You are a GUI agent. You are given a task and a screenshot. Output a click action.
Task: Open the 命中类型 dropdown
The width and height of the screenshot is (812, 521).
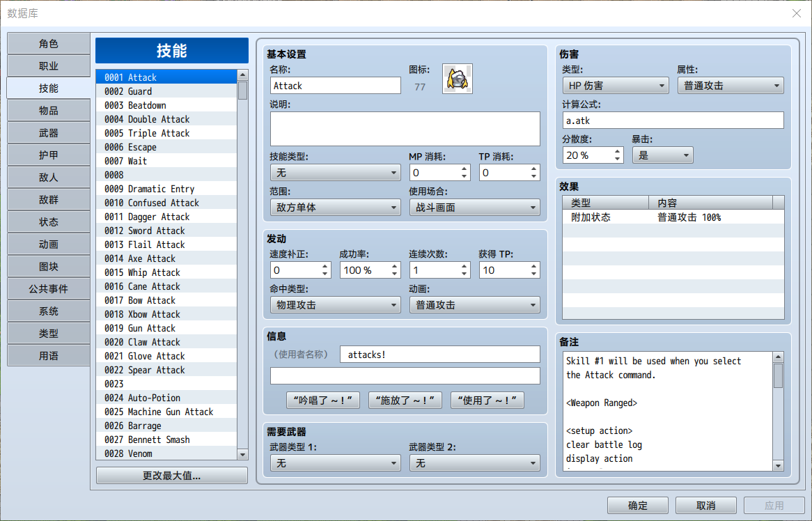pos(335,305)
